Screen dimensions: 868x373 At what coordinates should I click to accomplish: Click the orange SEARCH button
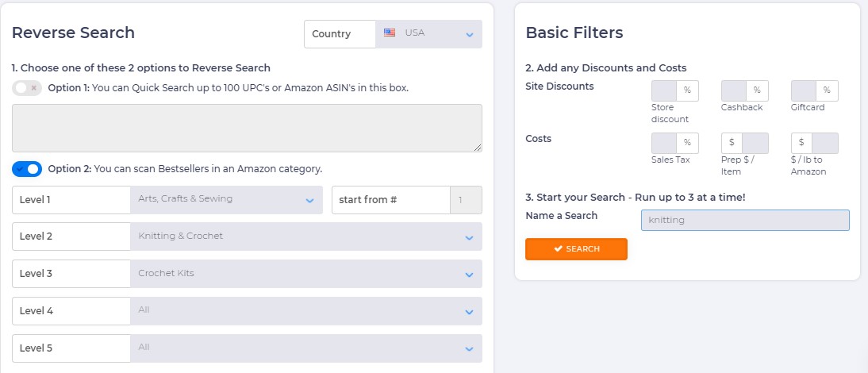coord(576,249)
